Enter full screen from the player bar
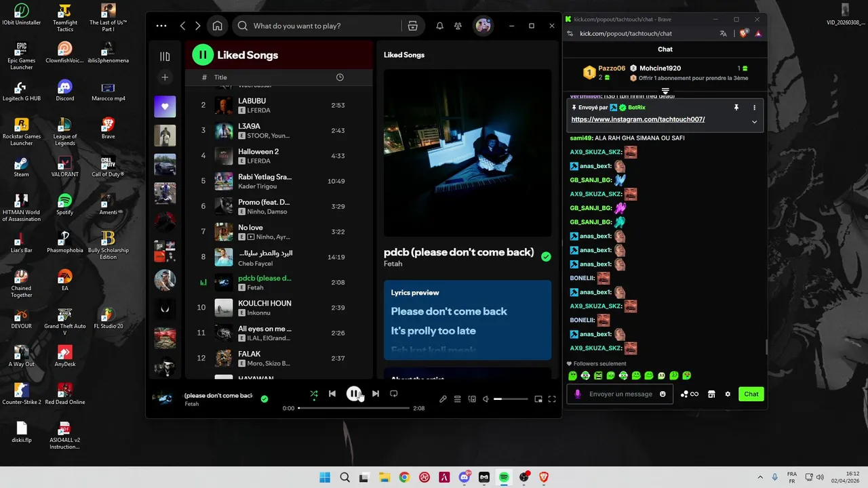 552,399
